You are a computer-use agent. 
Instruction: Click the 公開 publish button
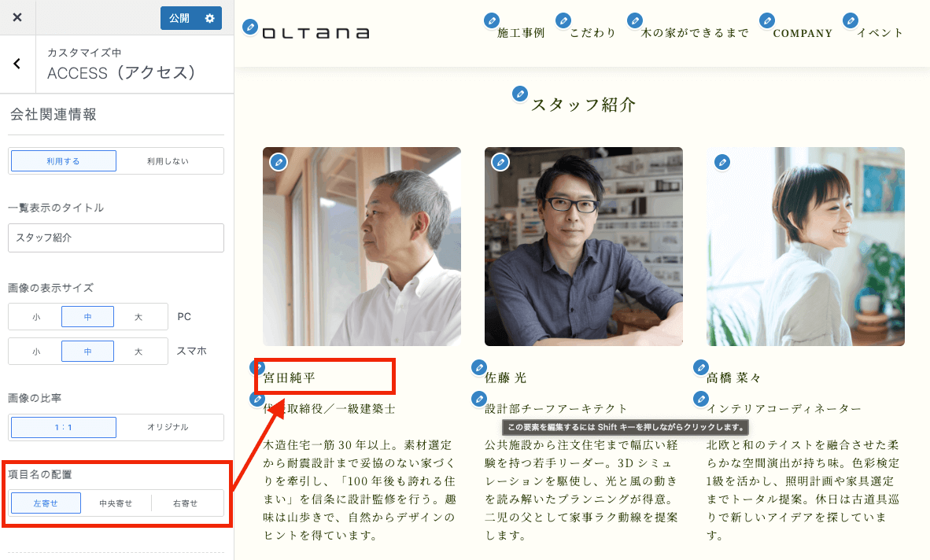click(179, 18)
